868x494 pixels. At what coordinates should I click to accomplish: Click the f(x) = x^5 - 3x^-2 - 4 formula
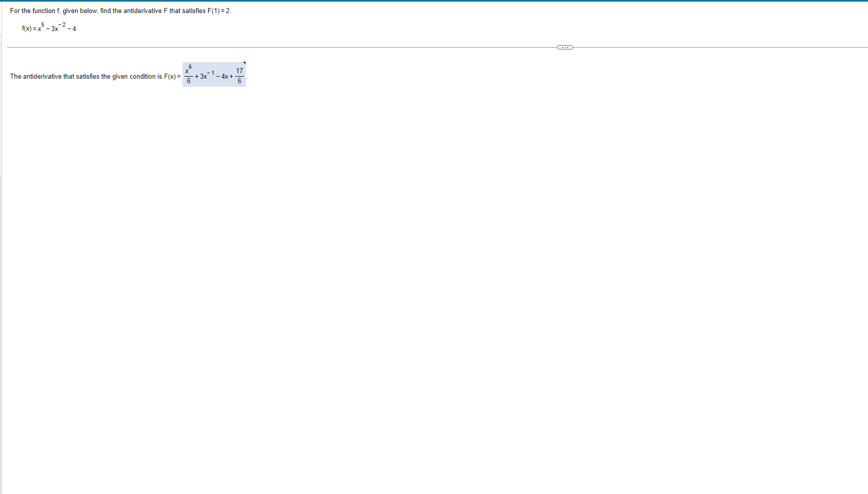[48, 29]
